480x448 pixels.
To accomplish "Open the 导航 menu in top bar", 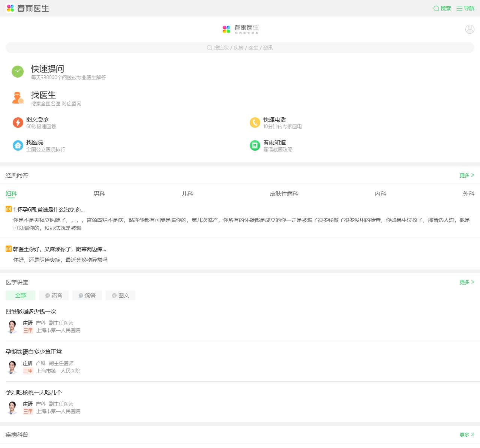I will [465, 8].
